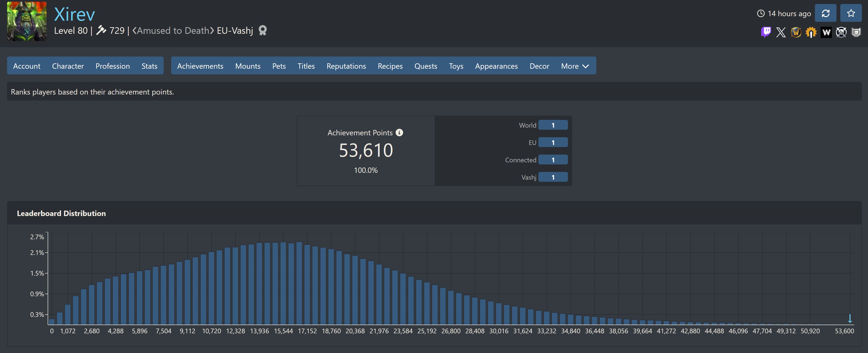Screen dimensions: 868x353
Task: Click the Achievement Points info icon
Action: pyautogui.click(x=399, y=133)
